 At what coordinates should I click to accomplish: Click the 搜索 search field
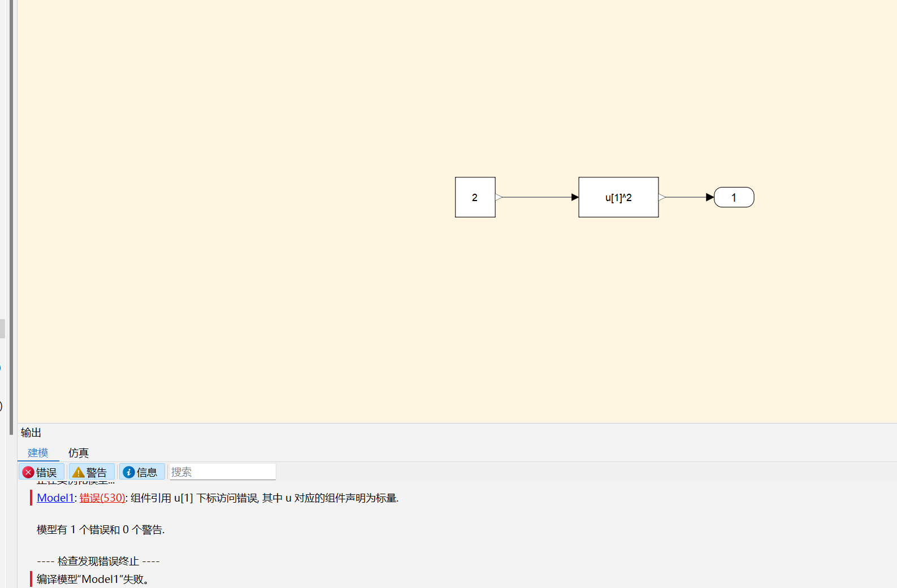tap(223, 472)
